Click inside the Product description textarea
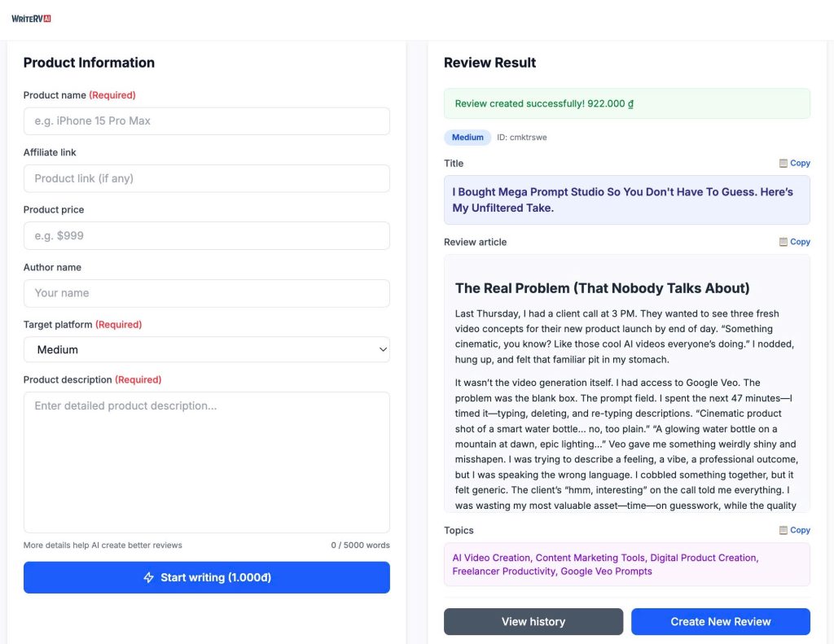 [x=206, y=462]
